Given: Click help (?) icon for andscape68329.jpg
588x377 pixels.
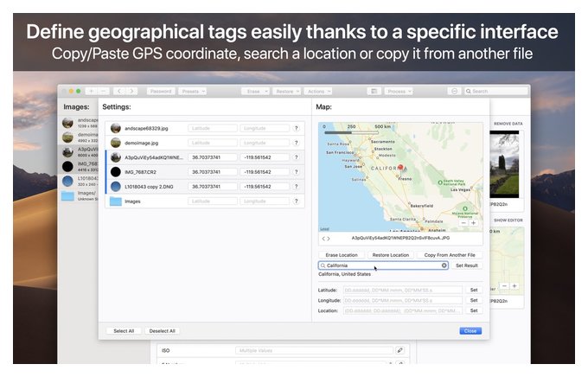Looking at the screenshot, I should pyautogui.click(x=297, y=128).
